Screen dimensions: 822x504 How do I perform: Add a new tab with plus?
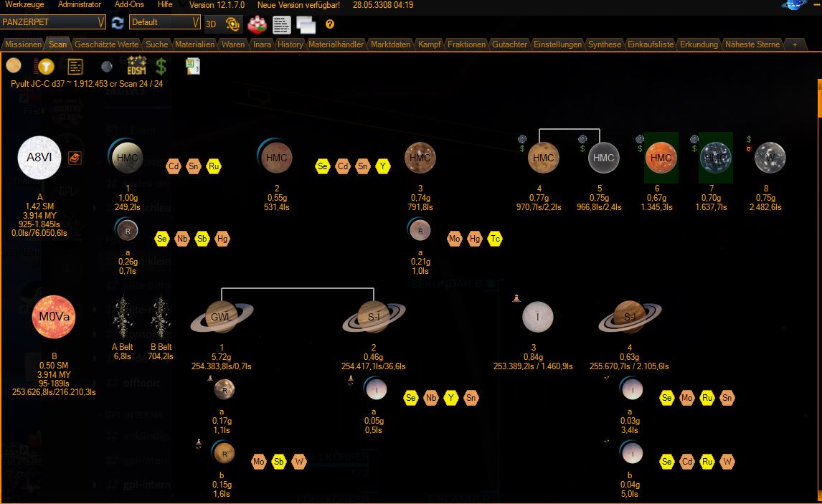coord(795,44)
